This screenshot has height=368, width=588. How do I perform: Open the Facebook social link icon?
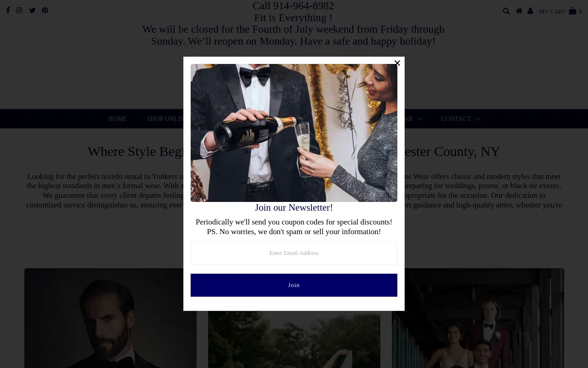click(x=8, y=11)
